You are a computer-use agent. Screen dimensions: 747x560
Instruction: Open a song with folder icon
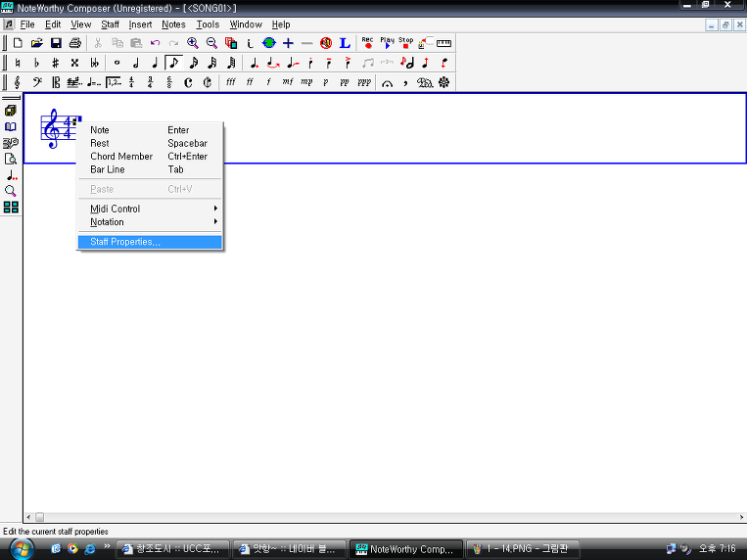36,43
